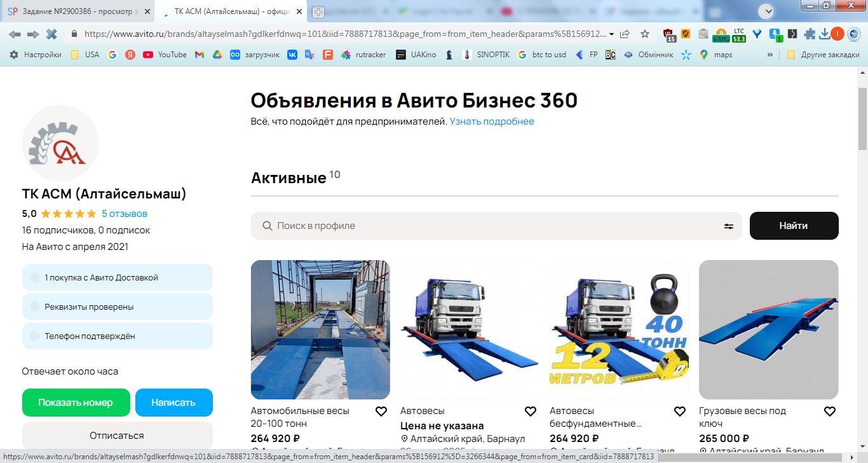This screenshot has height=463, width=868.
Task: Open browser downloads arrow icon
Action: (x=825, y=34)
